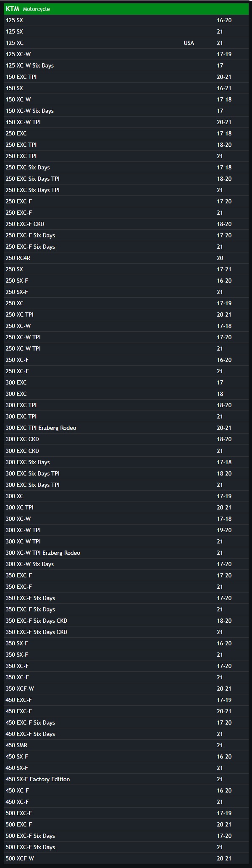Click the 150 XC-W TPI entry
252x868 pixels.
23,122
